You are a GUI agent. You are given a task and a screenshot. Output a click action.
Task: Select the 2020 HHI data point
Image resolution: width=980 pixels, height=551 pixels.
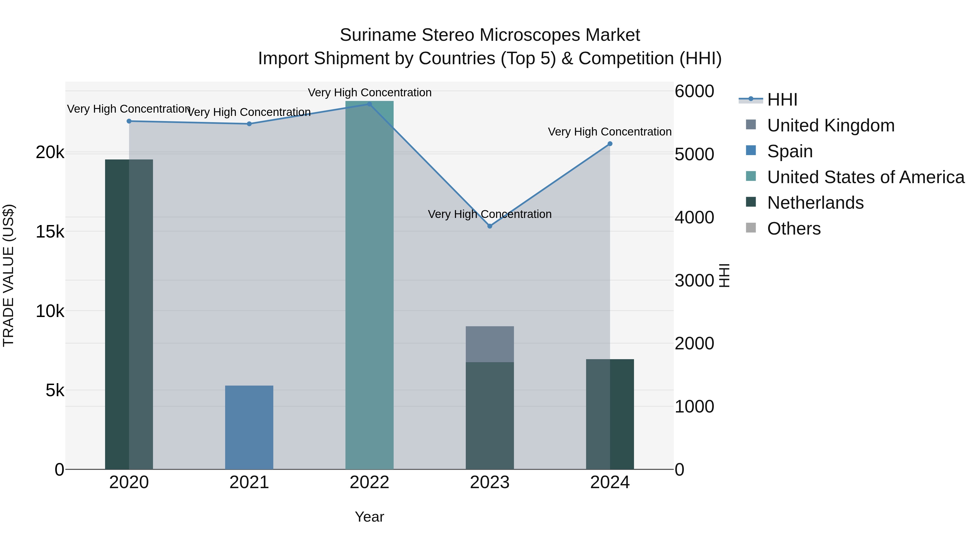(x=129, y=121)
